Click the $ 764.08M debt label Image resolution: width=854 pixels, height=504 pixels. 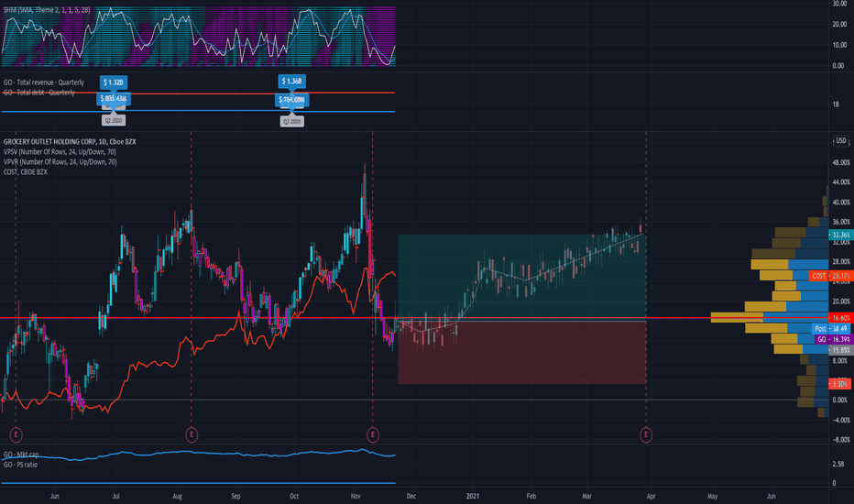pos(292,100)
